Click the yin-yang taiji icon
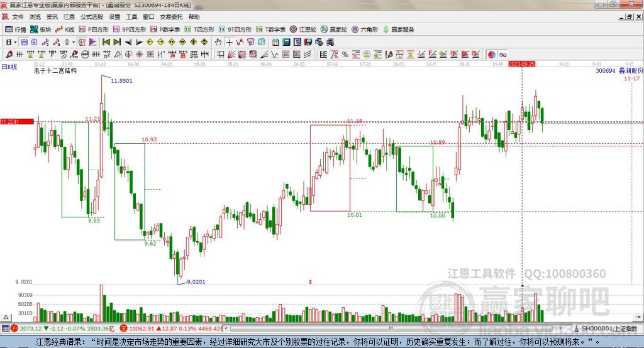 pos(492,54)
